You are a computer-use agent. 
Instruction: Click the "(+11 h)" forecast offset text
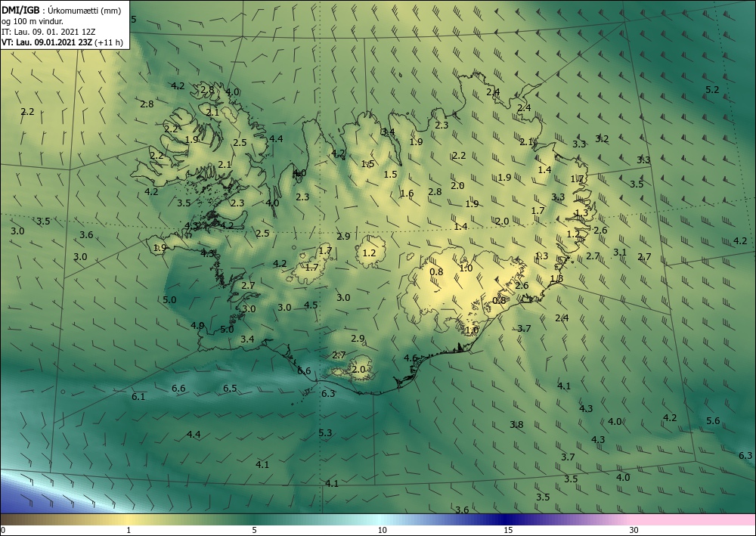[x=109, y=42]
